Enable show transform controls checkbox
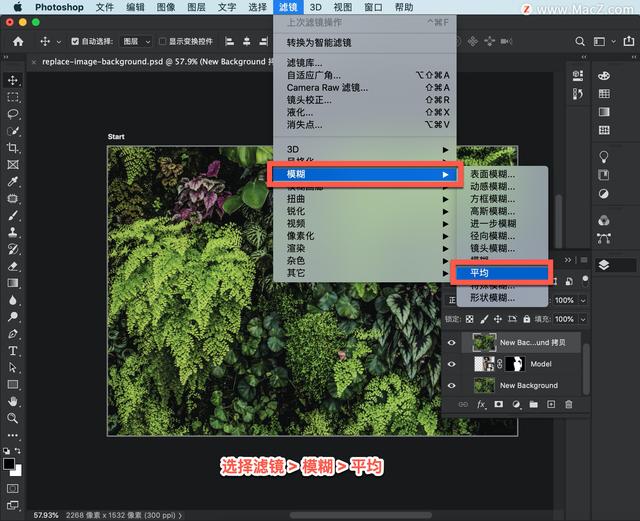This screenshot has width=640, height=521. tap(162, 41)
